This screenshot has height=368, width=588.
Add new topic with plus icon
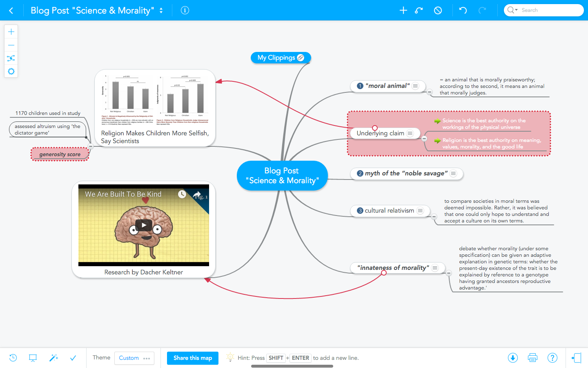pos(403,10)
